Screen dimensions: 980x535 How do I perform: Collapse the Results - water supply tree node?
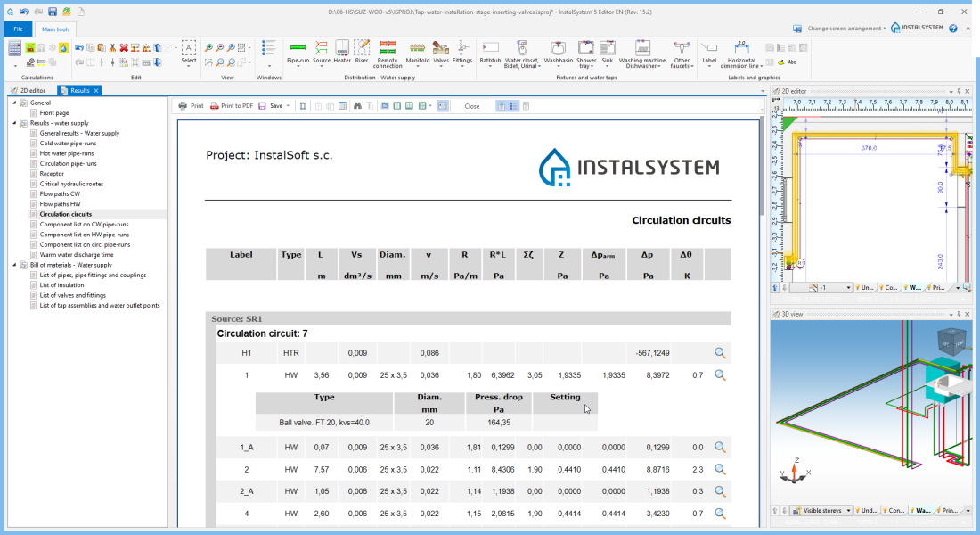14,123
